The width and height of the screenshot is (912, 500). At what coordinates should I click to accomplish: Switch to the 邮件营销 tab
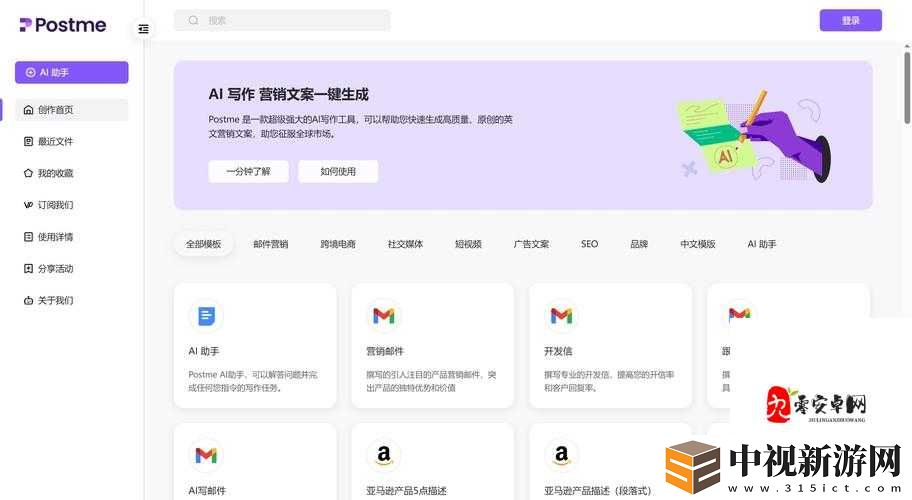pos(270,244)
